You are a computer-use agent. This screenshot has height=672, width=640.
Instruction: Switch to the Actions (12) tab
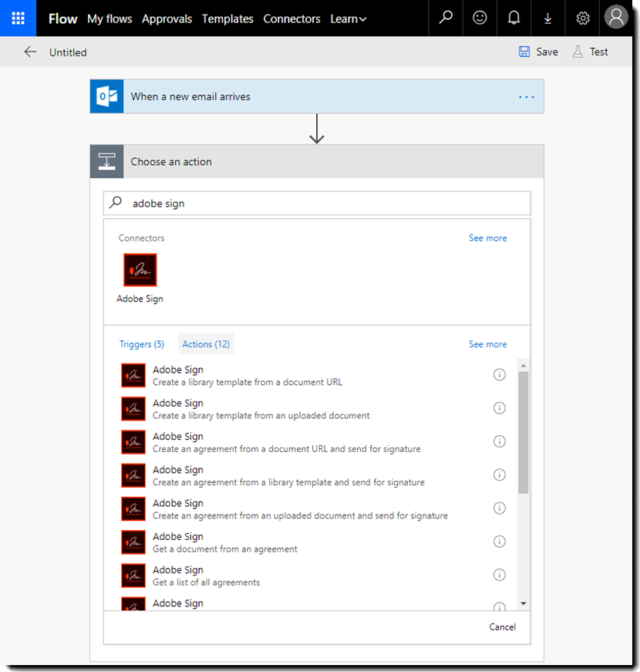(206, 344)
